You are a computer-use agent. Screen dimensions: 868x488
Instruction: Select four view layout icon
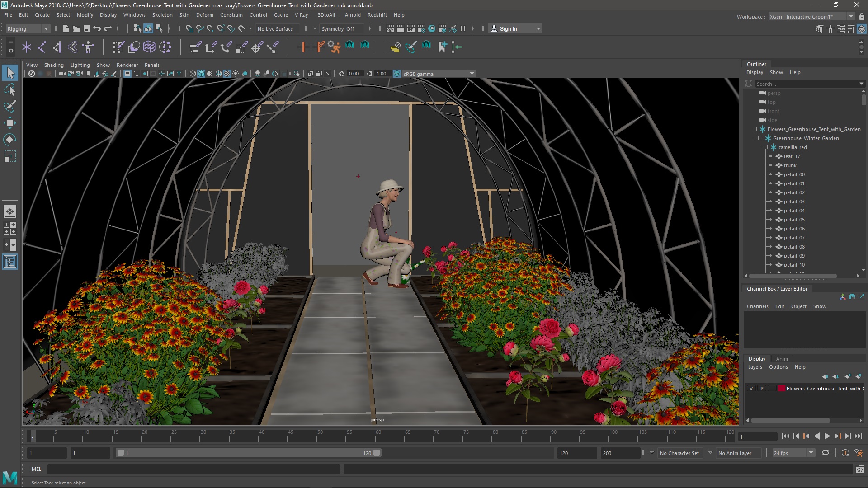[x=10, y=228]
